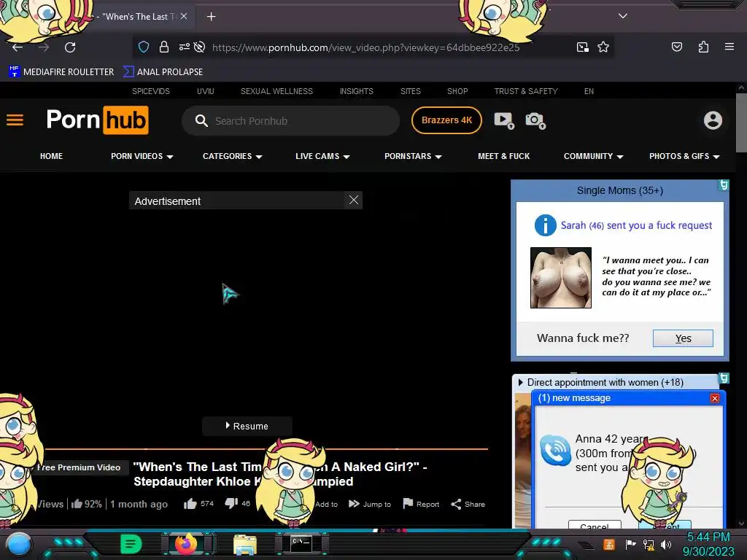747x560 pixels.
Task: Open the orange site hamburger menu
Action: coord(15,120)
